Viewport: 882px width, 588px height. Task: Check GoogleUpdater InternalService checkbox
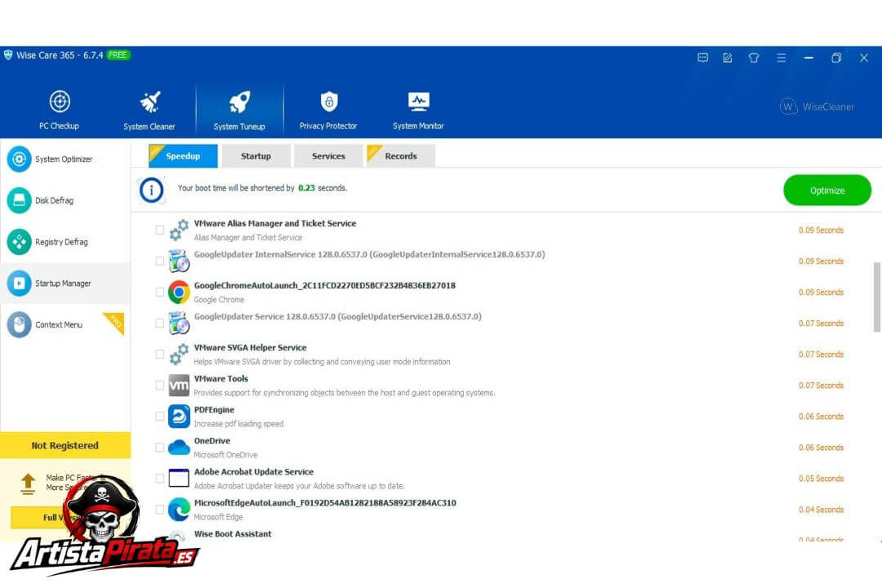click(160, 261)
